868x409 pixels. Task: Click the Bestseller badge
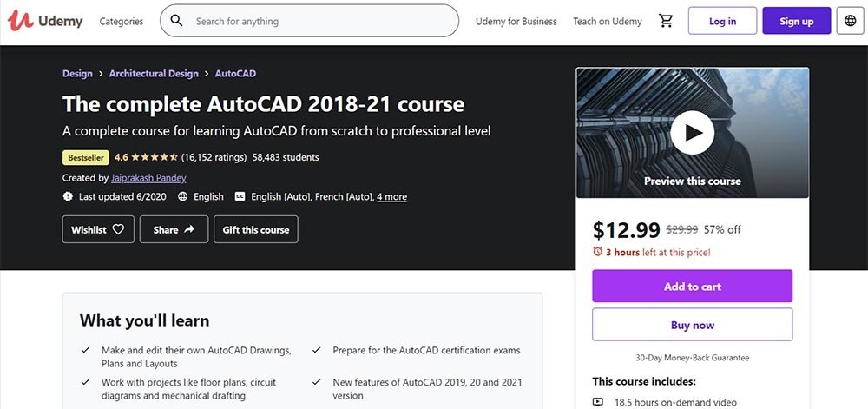tap(86, 157)
